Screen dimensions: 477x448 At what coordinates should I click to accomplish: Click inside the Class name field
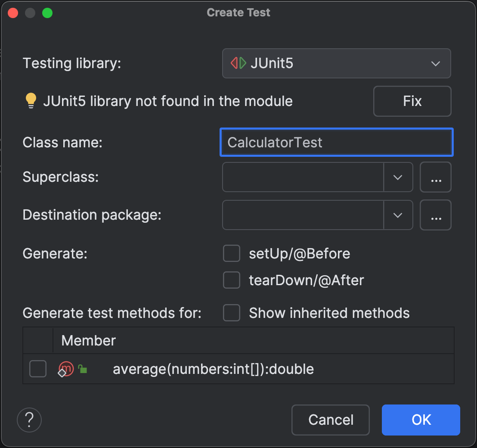click(x=337, y=142)
